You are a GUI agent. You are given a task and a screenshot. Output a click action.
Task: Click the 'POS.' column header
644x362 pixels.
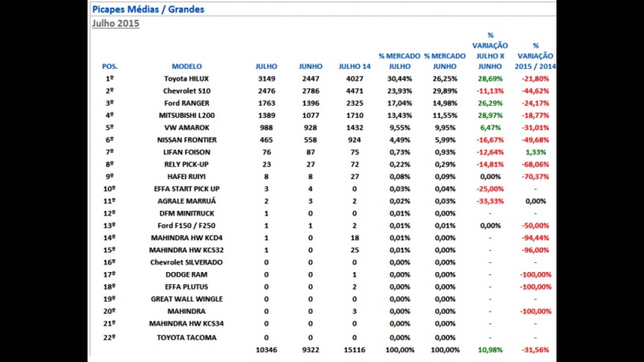[110, 66]
